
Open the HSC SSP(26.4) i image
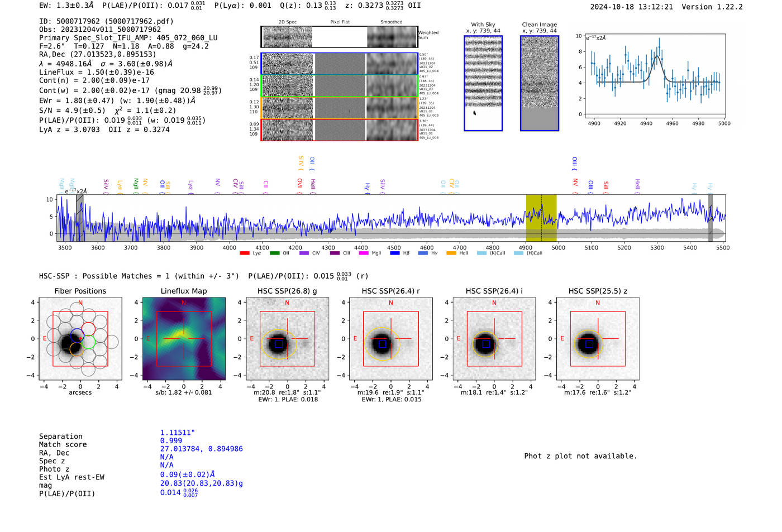tap(494, 339)
